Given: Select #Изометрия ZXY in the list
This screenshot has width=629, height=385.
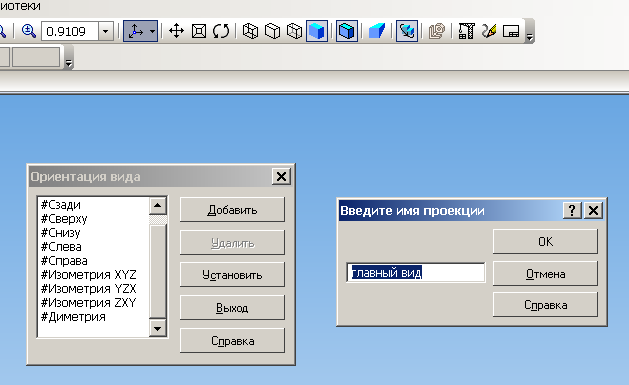Looking at the screenshot, I should [x=89, y=303].
